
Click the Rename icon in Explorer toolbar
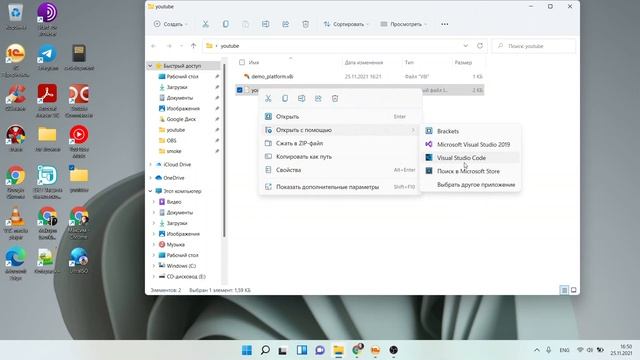coord(265,24)
